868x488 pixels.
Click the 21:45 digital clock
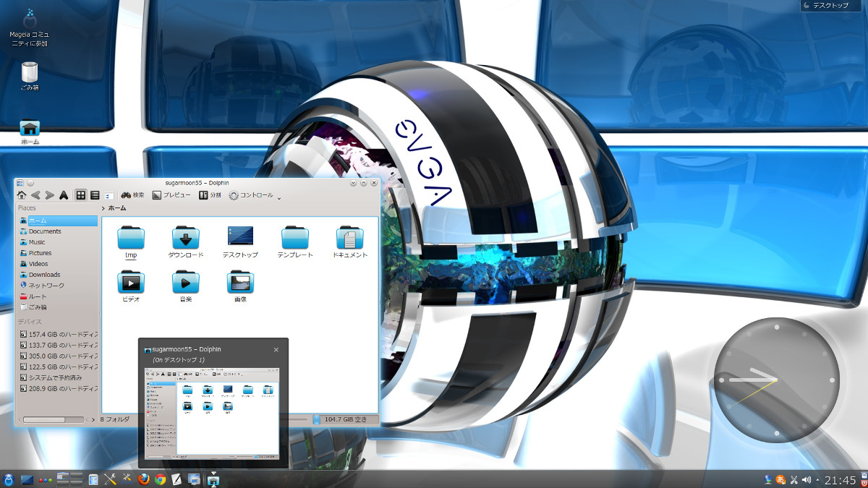pos(841,479)
